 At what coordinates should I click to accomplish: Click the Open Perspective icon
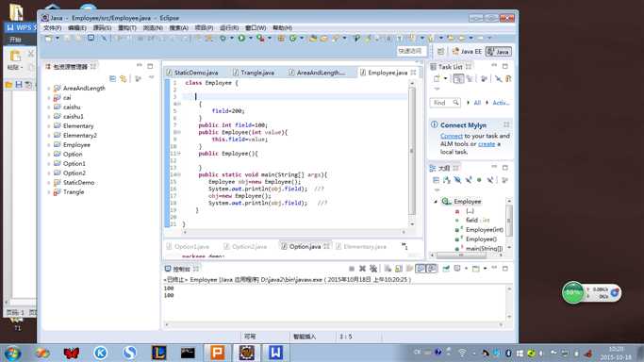pos(440,51)
